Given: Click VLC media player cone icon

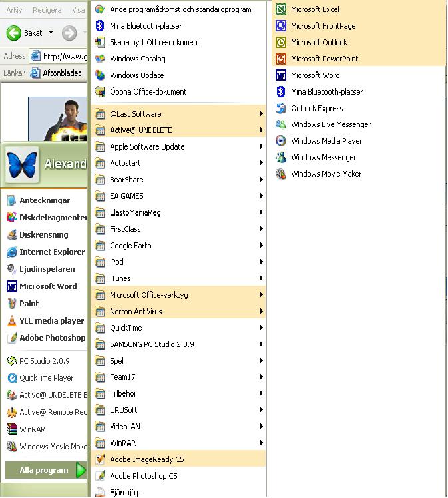Looking at the screenshot, I should coord(12,321).
